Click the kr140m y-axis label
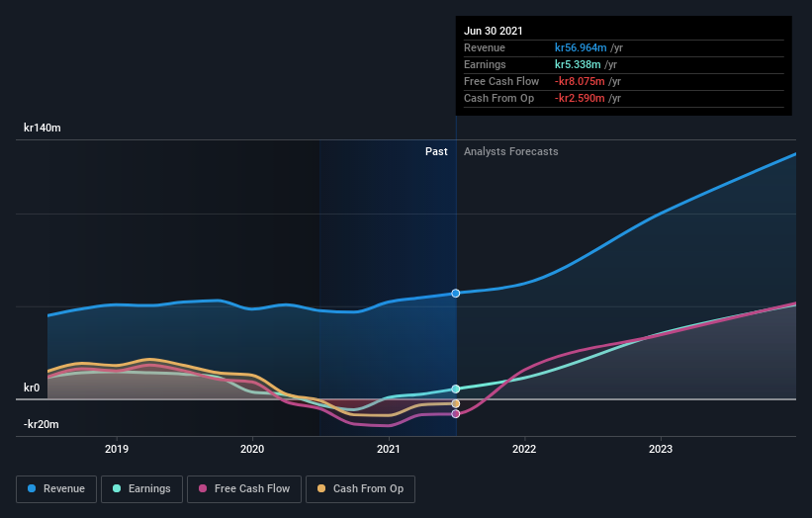 click(x=42, y=128)
